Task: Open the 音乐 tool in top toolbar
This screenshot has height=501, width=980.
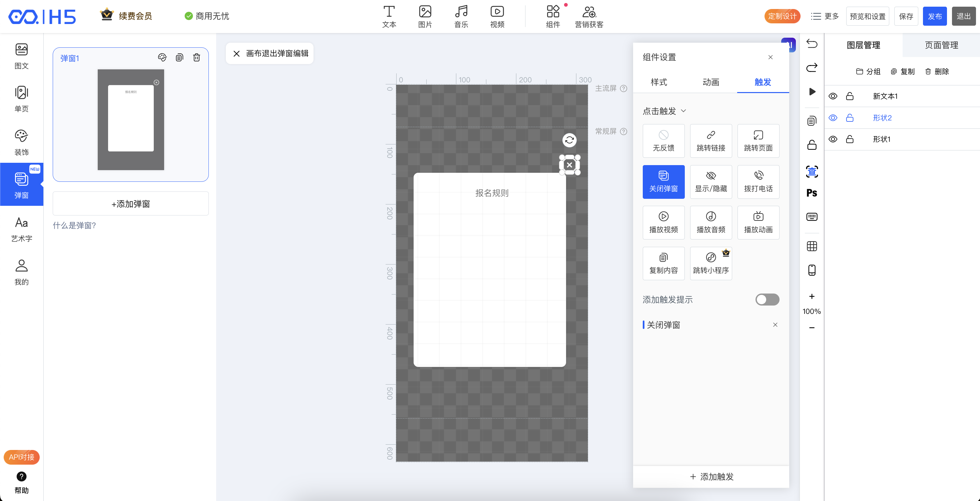Action: [461, 16]
